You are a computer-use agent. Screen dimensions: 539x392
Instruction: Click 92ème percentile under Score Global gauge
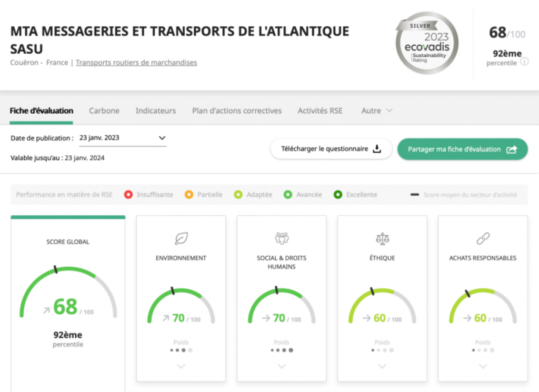(68, 339)
